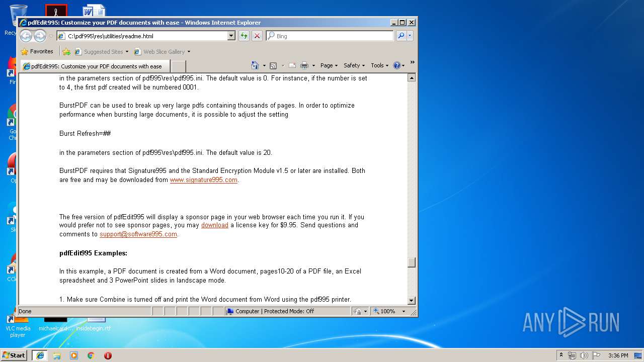Expand the Print options dropdown arrow
Image resolution: width=644 pixels, height=362 pixels.
(x=313, y=65)
